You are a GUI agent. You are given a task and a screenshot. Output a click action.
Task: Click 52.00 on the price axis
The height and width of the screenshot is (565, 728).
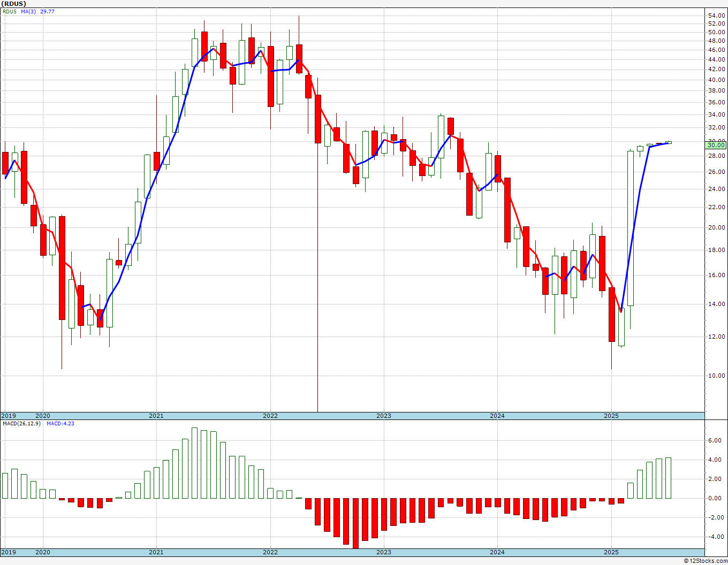point(716,24)
